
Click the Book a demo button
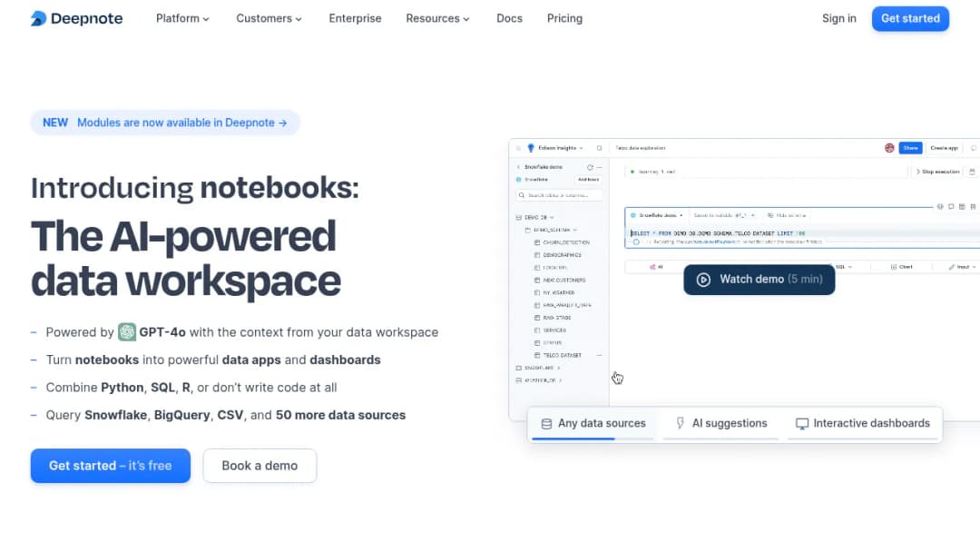click(260, 466)
